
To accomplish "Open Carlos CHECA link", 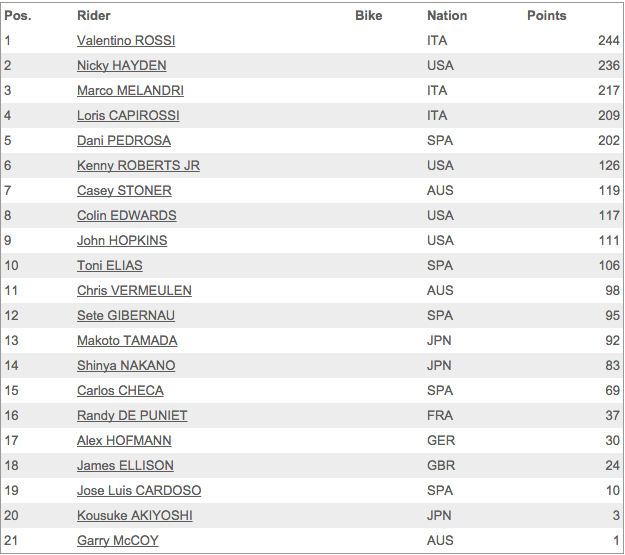I will pos(120,391).
